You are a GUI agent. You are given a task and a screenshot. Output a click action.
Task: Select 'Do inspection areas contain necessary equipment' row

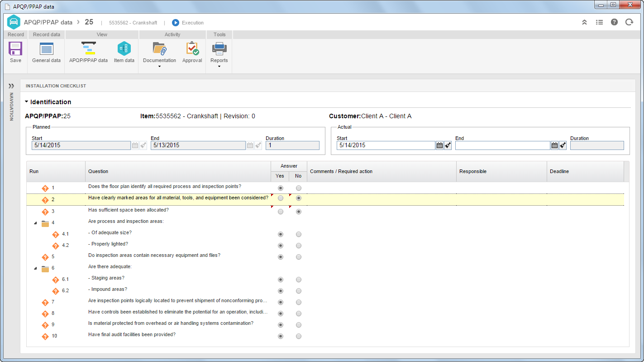[325, 256]
